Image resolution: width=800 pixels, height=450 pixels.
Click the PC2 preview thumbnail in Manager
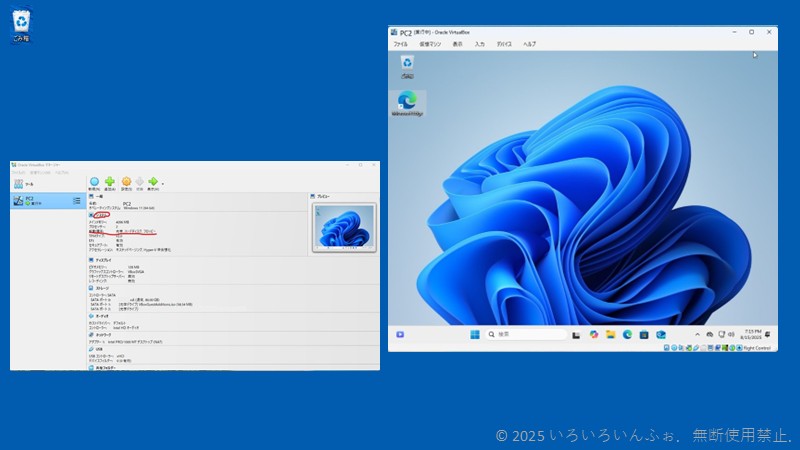click(x=344, y=228)
